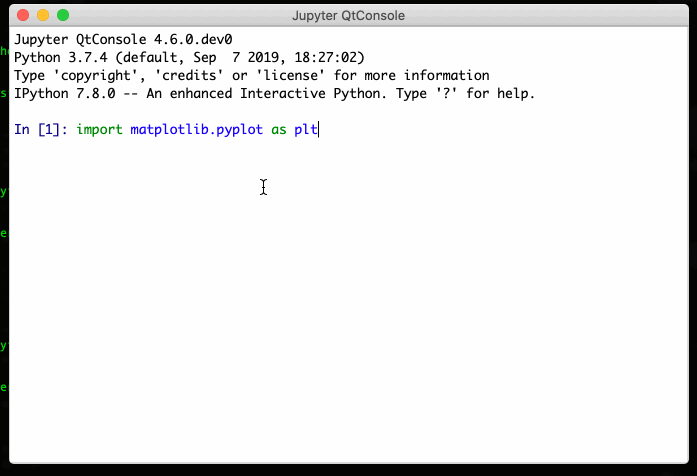The width and height of the screenshot is (697, 476).
Task: Click the 'Python 3.7.4' version line
Action: [x=189, y=58]
